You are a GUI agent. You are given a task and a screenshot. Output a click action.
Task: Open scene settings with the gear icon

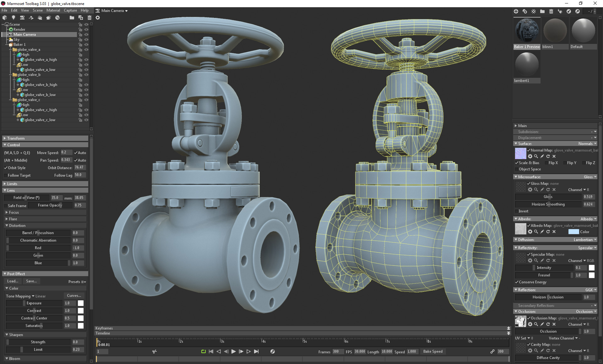pyautogui.click(x=98, y=18)
